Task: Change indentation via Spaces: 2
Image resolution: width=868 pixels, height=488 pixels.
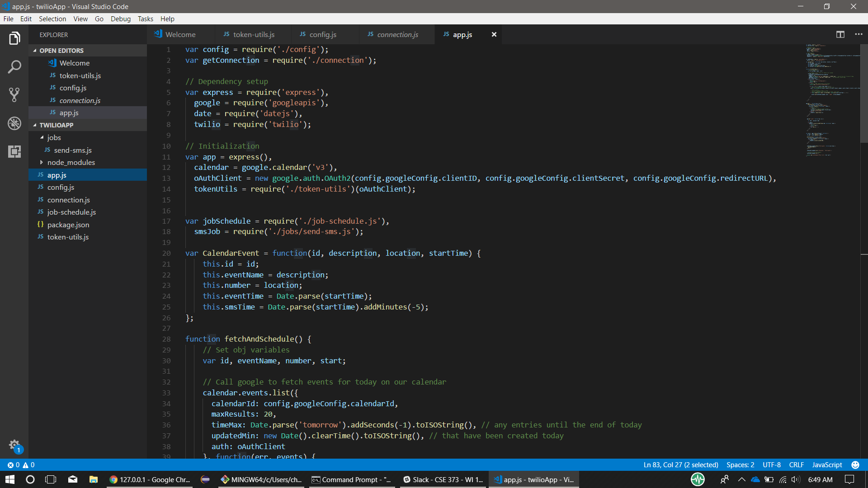Action: (740, 465)
